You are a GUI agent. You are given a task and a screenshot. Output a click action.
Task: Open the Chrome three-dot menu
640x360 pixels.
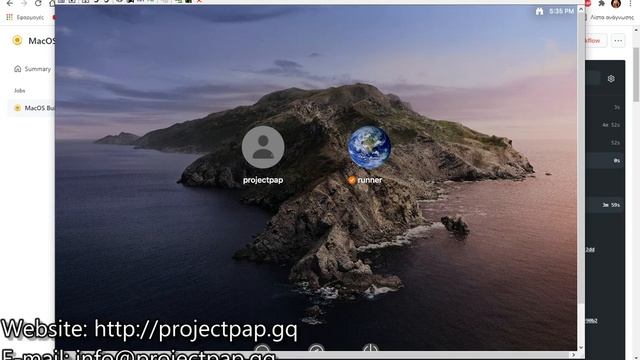pyautogui.click(x=630, y=3)
